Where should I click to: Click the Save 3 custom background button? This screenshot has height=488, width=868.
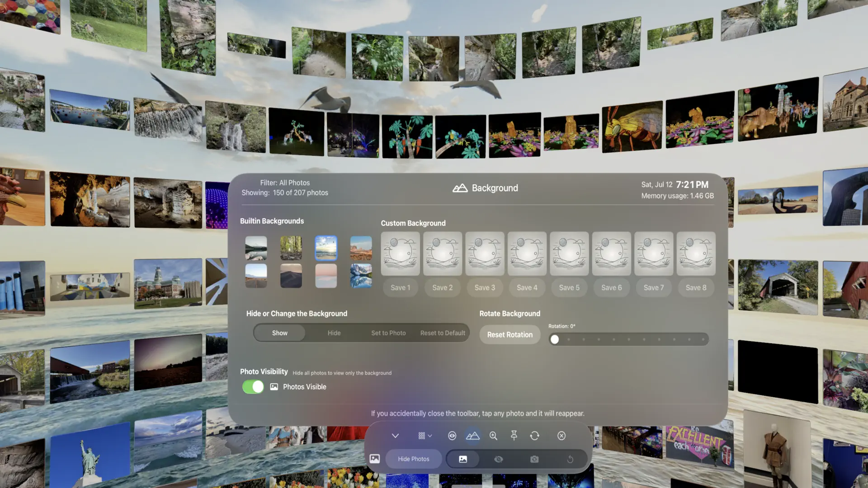click(484, 287)
